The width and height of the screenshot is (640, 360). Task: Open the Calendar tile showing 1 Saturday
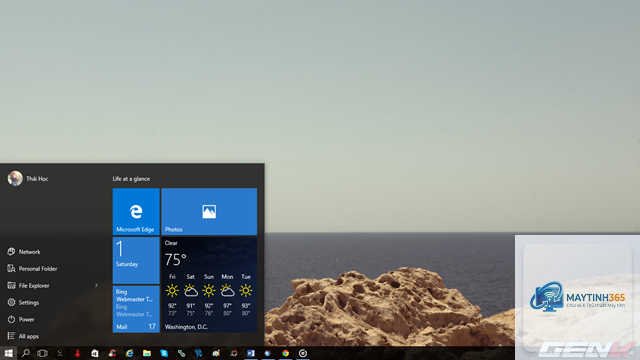click(136, 260)
